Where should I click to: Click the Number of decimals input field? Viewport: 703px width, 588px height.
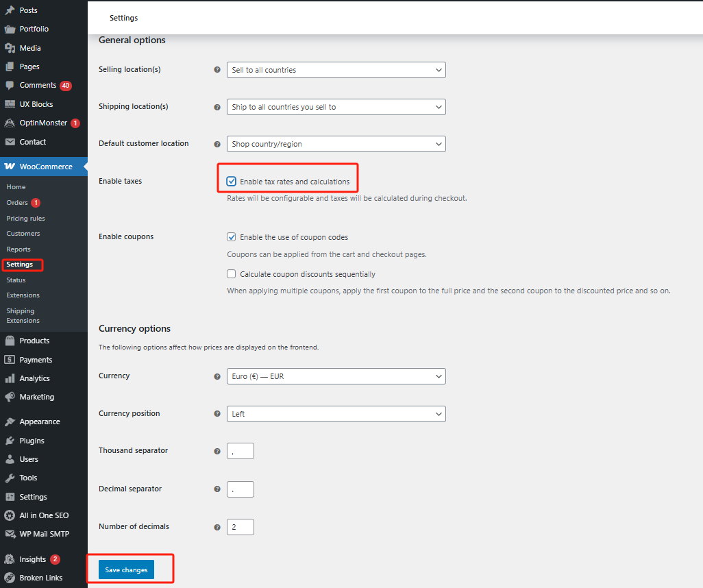[x=241, y=527]
